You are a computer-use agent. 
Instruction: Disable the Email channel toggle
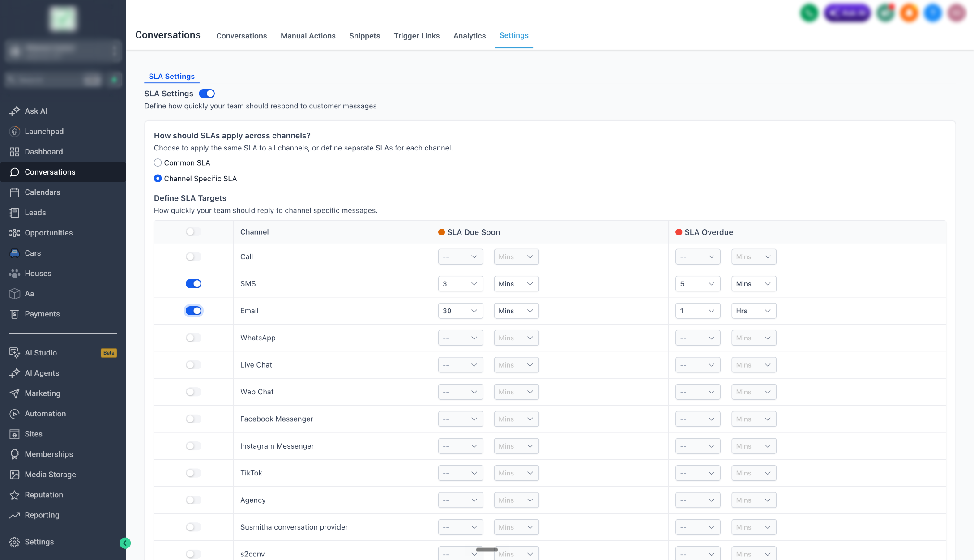193,311
